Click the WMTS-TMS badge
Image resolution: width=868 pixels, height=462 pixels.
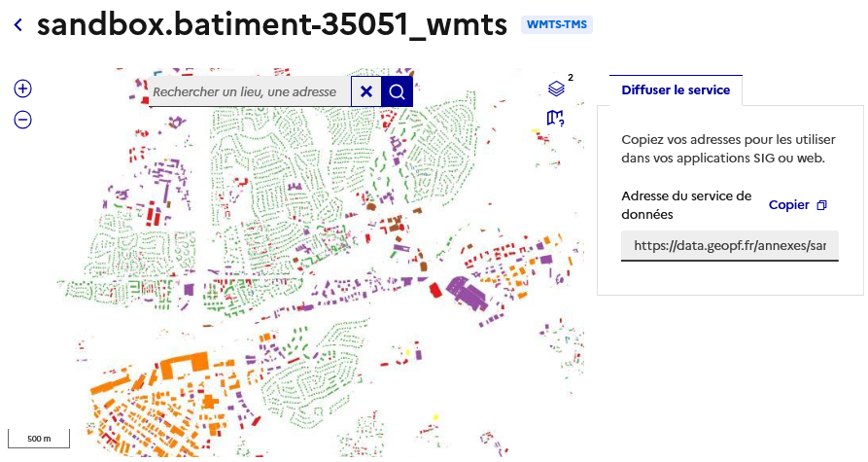point(556,24)
